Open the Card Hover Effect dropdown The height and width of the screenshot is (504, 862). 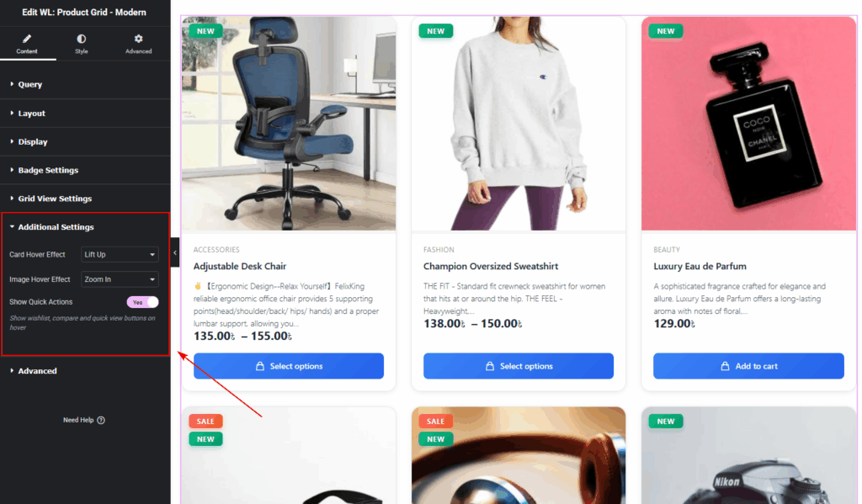click(120, 254)
